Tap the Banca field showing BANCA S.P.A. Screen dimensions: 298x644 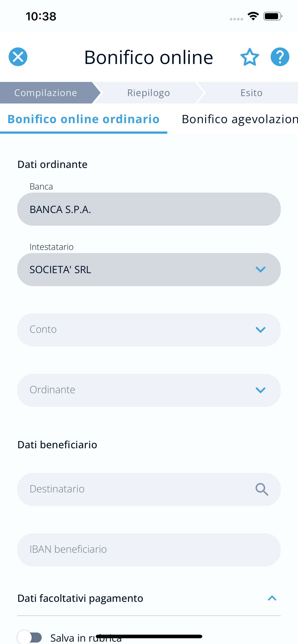149,209
